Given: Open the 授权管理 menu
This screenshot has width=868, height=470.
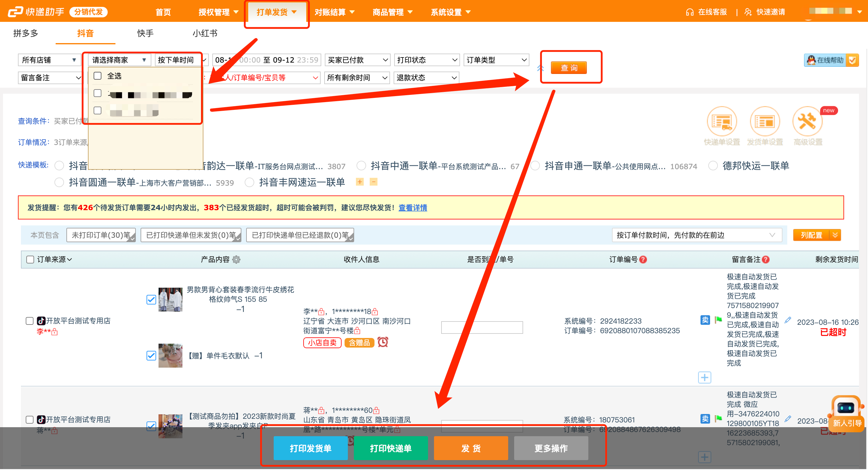Looking at the screenshot, I should pos(218,12).
